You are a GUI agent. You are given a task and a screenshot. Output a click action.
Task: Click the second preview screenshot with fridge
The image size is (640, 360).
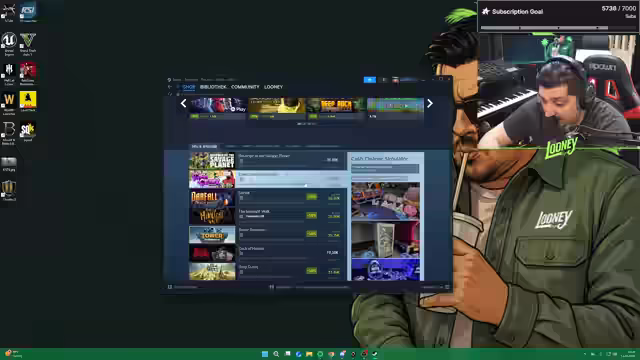pos(385,239)
